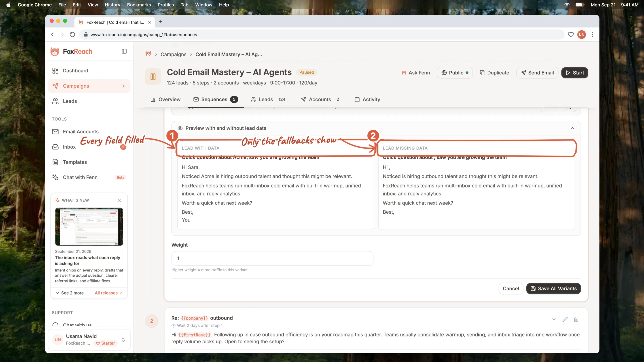Click the Dashboard grid icon
The height and width of the screenshot is (362, 644).
tap(55, 71)
